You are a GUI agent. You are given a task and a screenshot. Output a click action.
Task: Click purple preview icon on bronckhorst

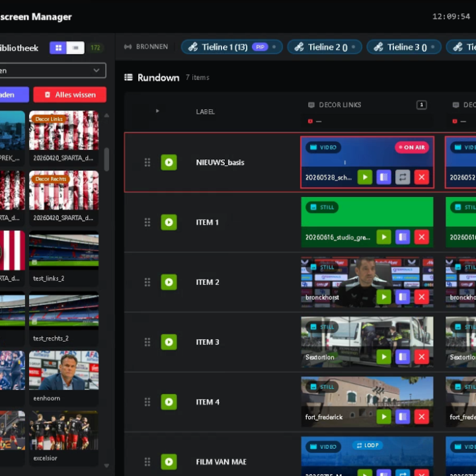point(403,297)
